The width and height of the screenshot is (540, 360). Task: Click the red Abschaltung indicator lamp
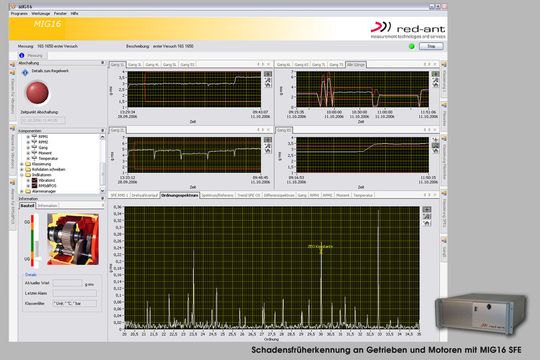(x=37, y=92)
